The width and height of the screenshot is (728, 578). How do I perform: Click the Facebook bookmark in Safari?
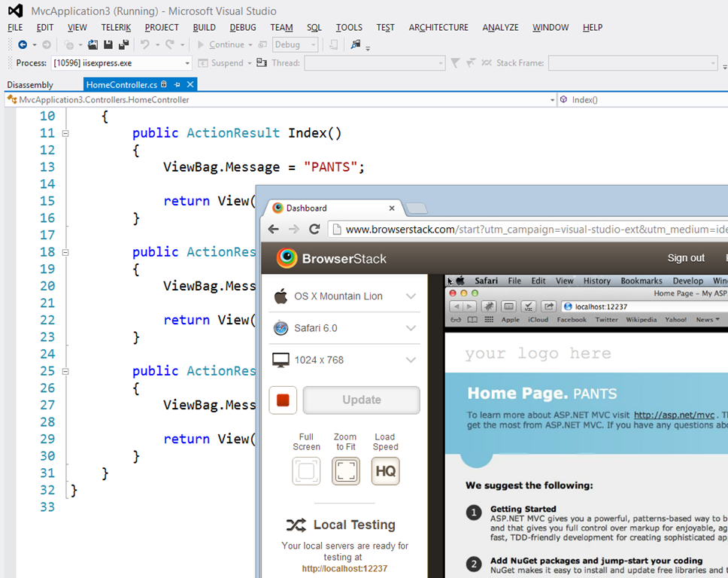click(572, 320)
